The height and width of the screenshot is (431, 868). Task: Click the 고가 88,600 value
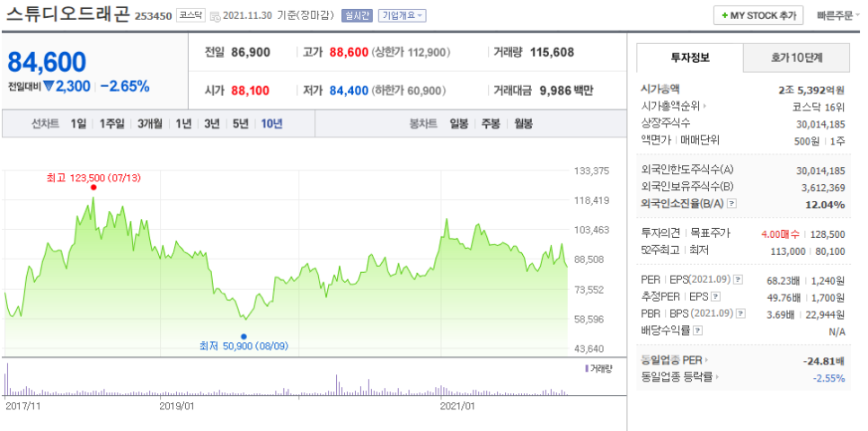[349, 53]
